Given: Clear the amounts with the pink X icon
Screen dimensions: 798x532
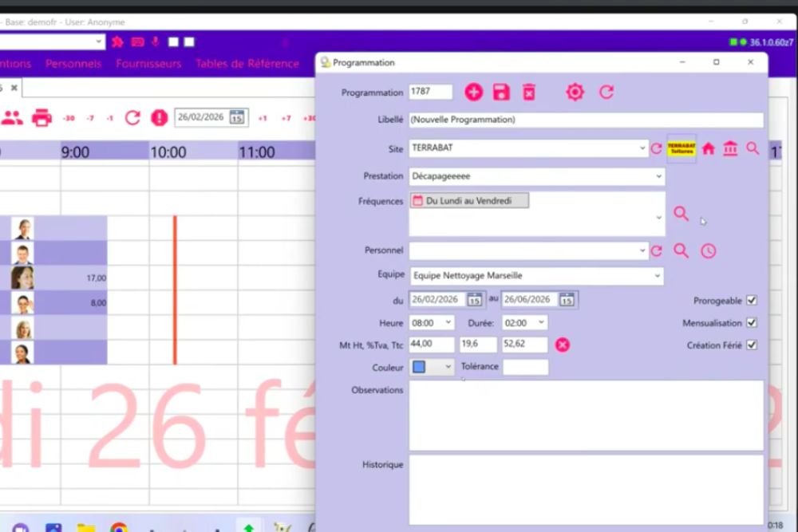Looking at the screenshot, I should pos(563,345).
